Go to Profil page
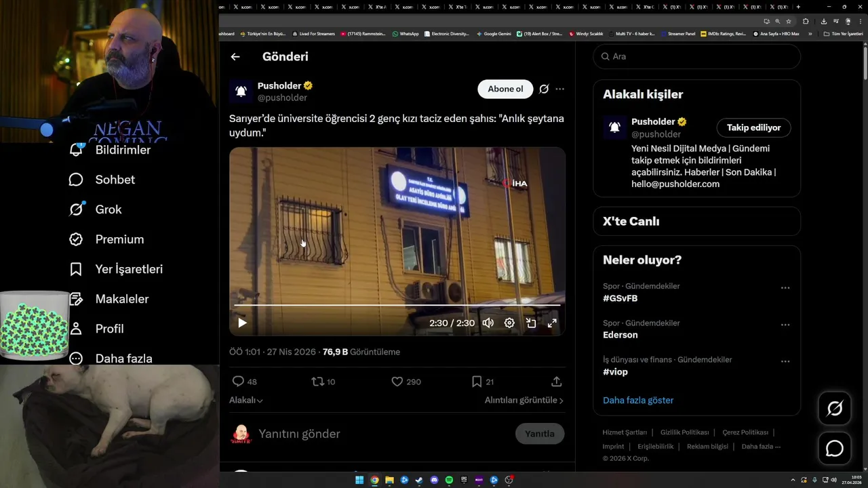Screen dimensions: 868x488 (96, 329)
